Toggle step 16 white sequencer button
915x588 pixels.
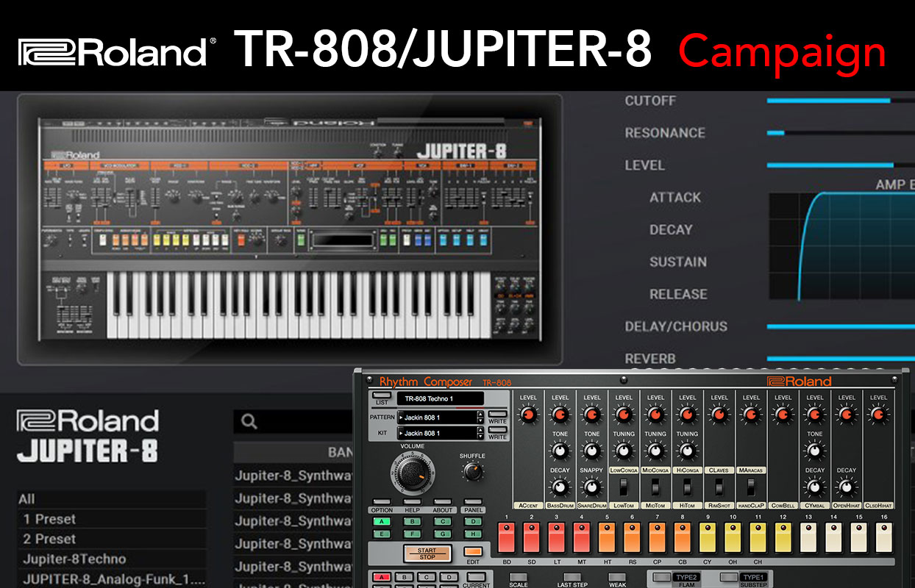tap(883, 537)
